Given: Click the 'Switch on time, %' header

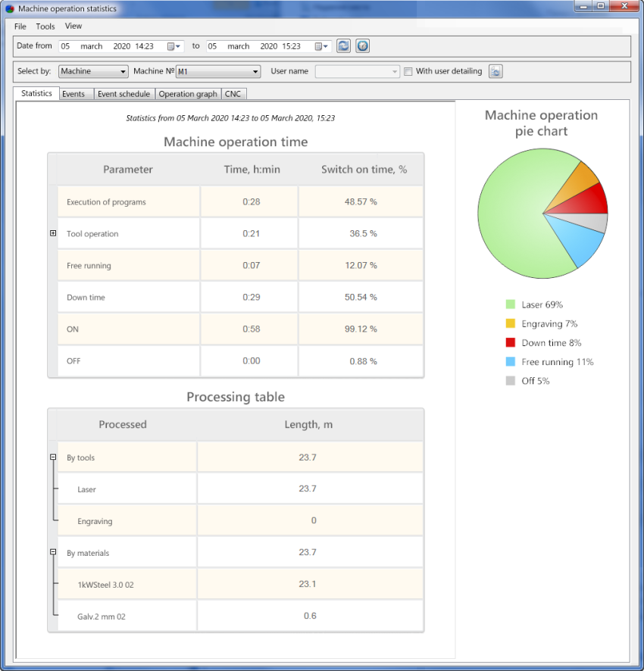Looking at the screenshot, I should pos(364,170).
